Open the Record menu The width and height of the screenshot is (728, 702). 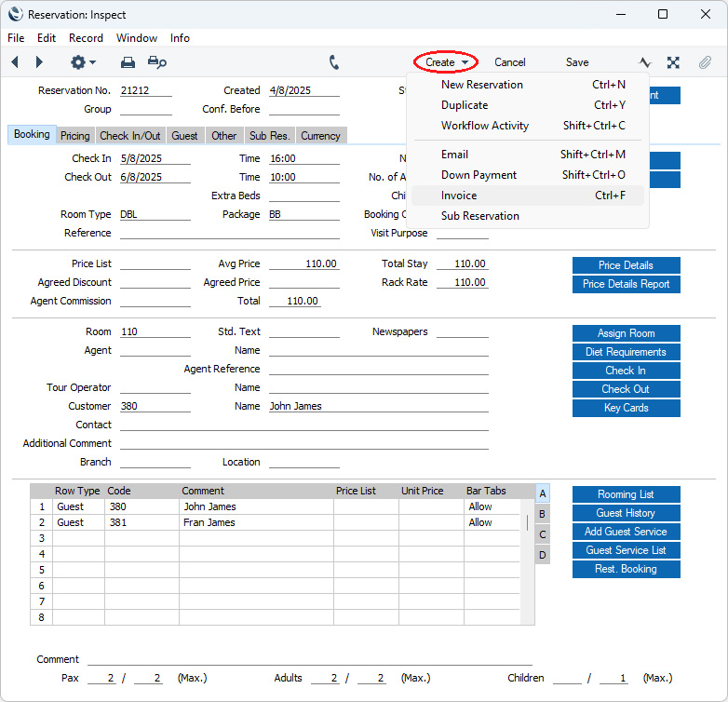click(x=86, y=38)
